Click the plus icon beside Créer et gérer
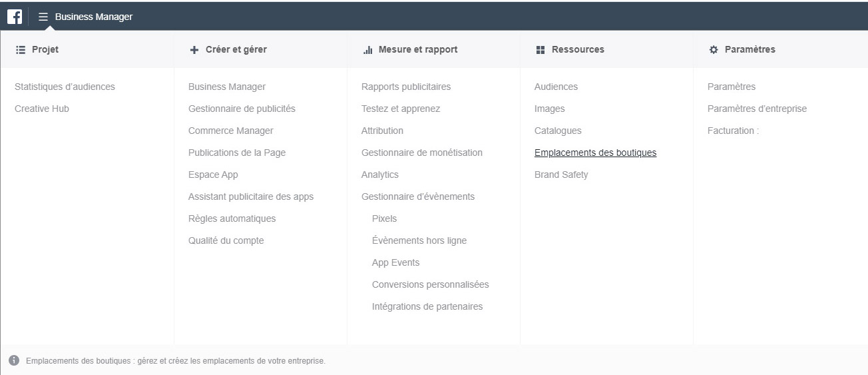Image resolution: width=868 pixels, height=375 pixels. (194, 49)
